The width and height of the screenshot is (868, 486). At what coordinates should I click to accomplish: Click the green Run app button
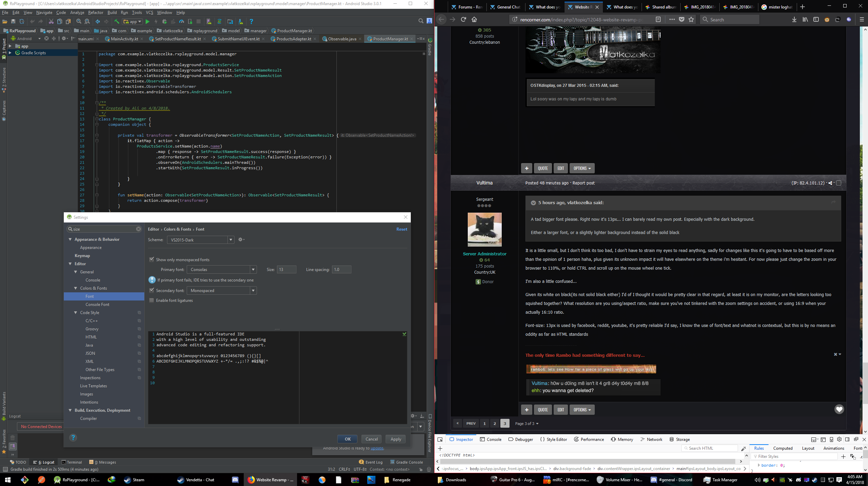147,21
